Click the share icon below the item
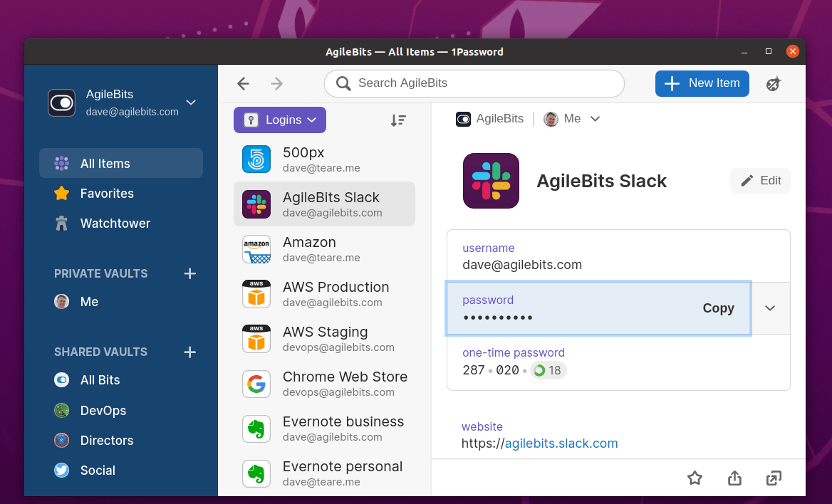This screenshot has width=832, height=504. [x=734, y=478]
